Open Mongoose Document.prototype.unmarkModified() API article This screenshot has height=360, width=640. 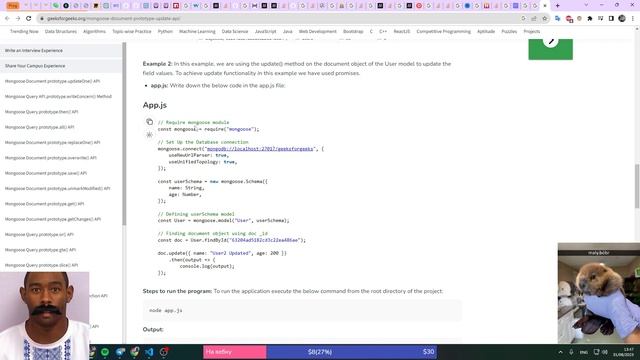[x=57, y=189]
